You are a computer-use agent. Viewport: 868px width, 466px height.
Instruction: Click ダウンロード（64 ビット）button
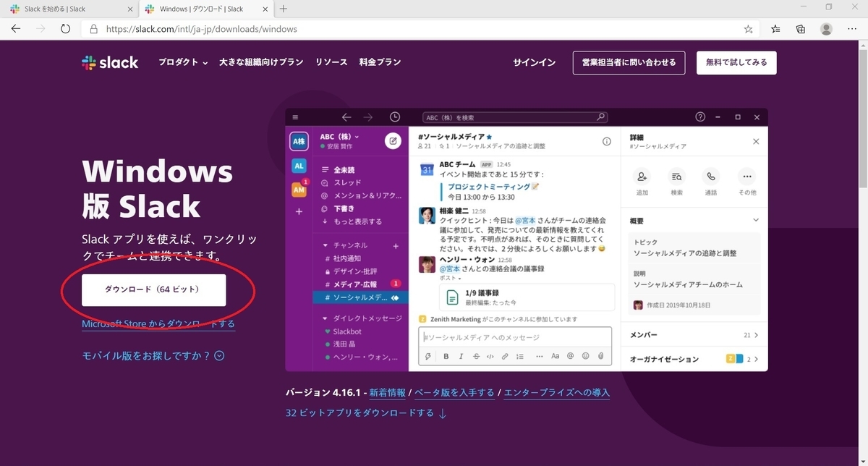click(x=153, y=289)
